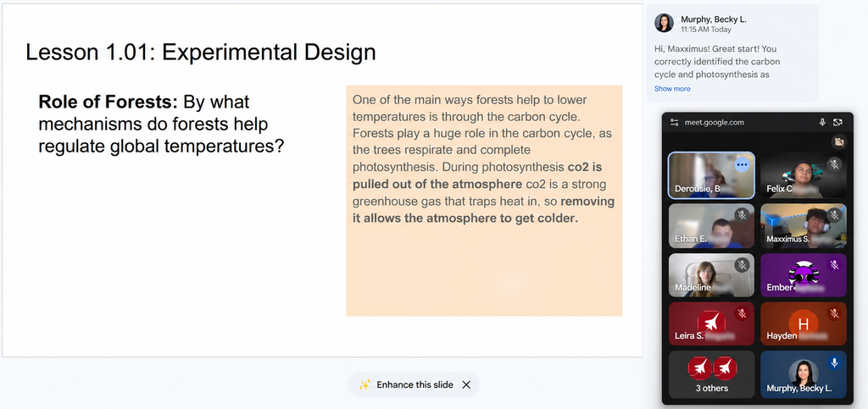Click the meet.google.com address text

tap(714, 122)
